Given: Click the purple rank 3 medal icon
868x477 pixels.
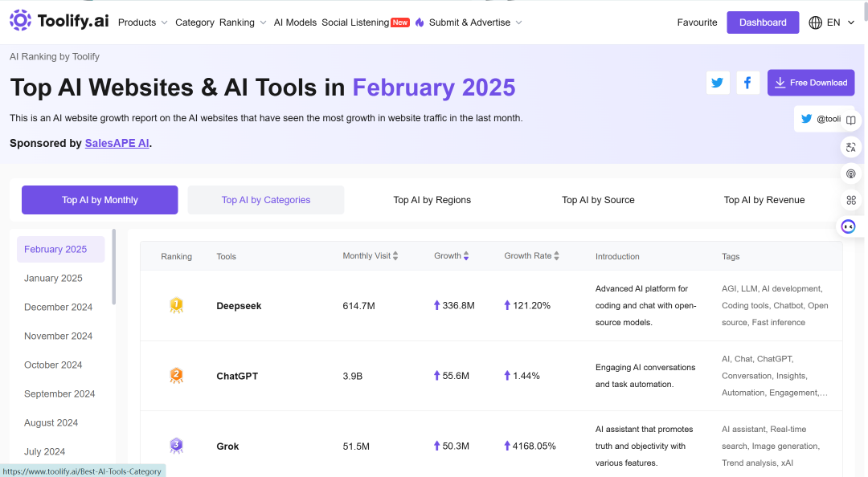Looking at the screenshot, I should pyautogui.click(x=176, y=446).
